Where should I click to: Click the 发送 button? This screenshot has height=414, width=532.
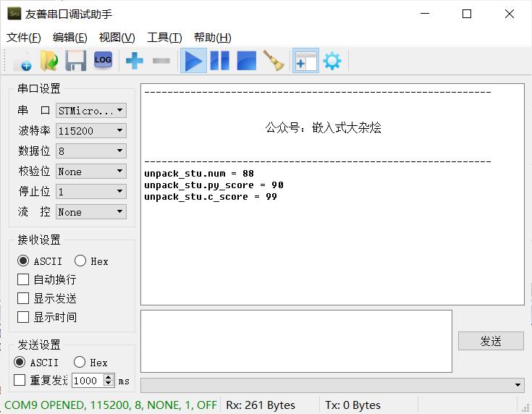(x=491, y=341)
